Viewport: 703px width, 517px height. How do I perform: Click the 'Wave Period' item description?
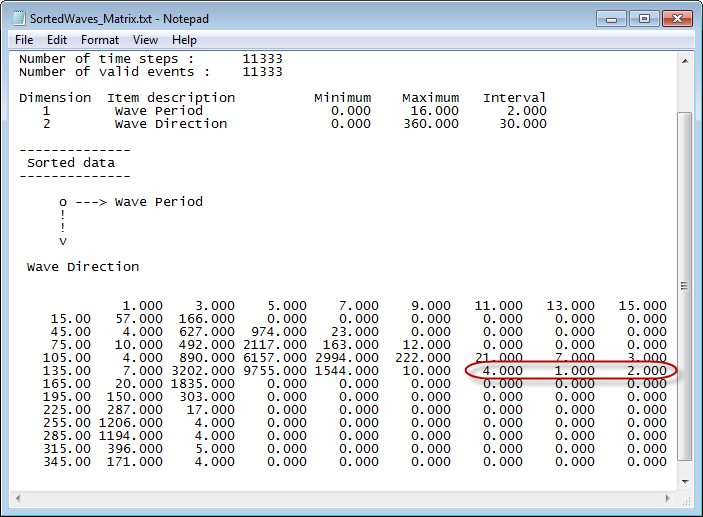pyautogui.click(x=159, y=111)
